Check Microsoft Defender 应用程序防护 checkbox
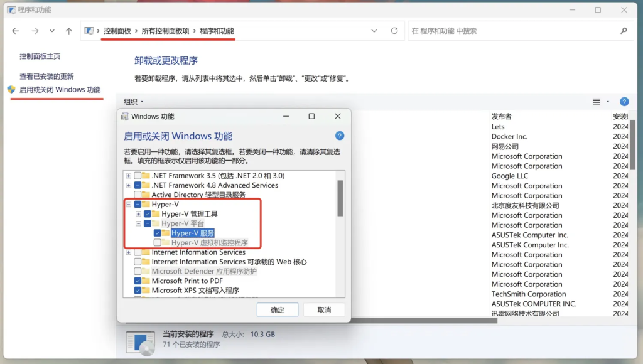 [x=138, y=271]
